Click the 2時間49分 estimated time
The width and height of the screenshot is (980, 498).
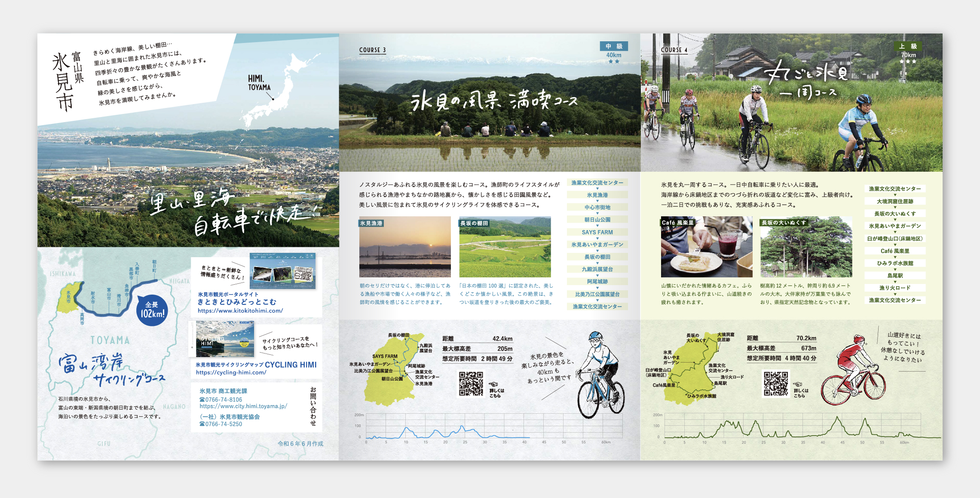point(497,359)
